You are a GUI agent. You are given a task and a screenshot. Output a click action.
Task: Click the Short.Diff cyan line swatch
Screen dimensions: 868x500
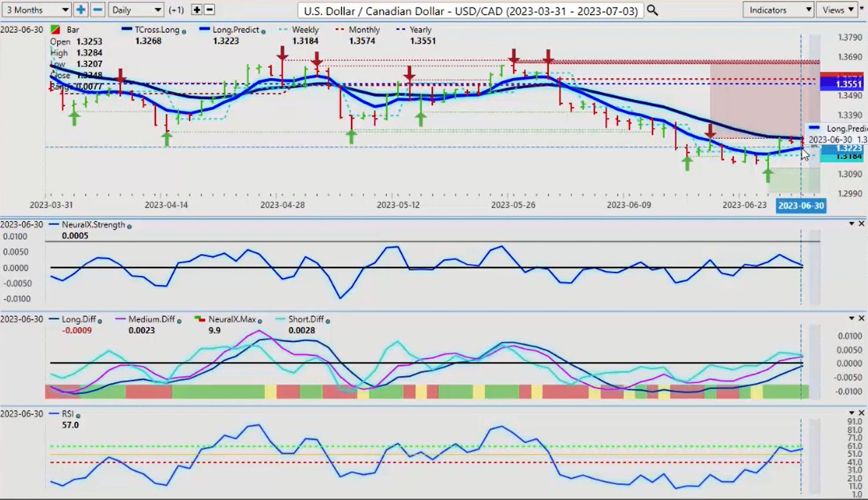tap(280, 319)
